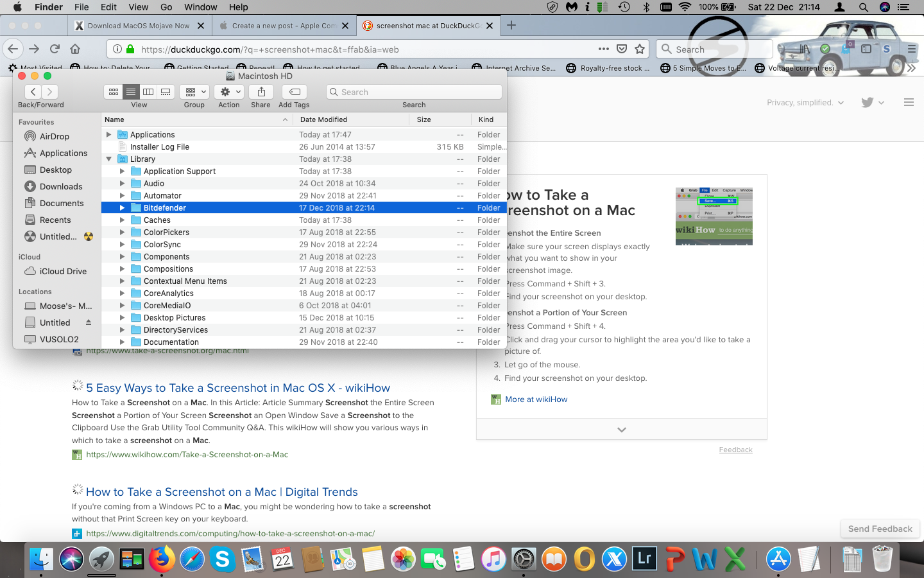Expand the Bitdefender folder

[x=122, y=208]
